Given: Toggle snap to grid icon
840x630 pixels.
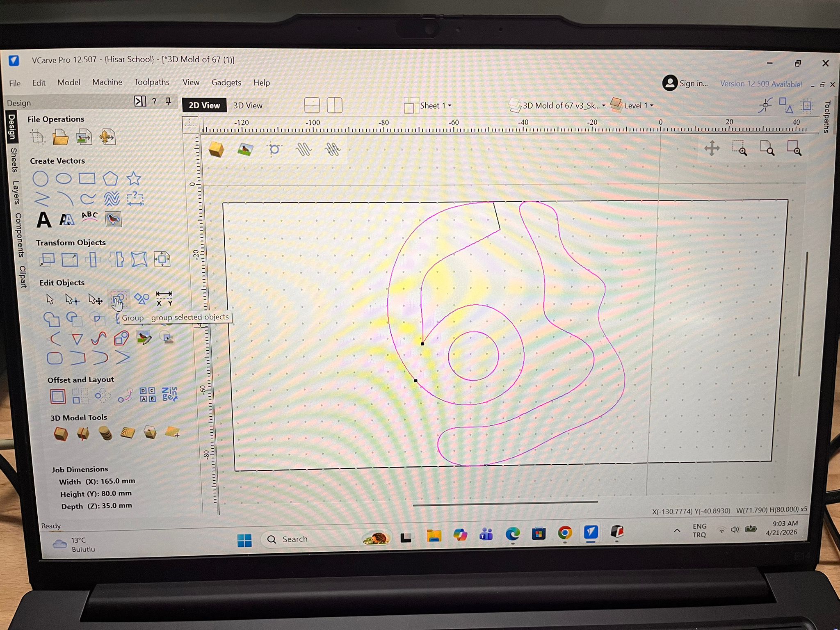Looking at the screenshot, I should point(807,105).
